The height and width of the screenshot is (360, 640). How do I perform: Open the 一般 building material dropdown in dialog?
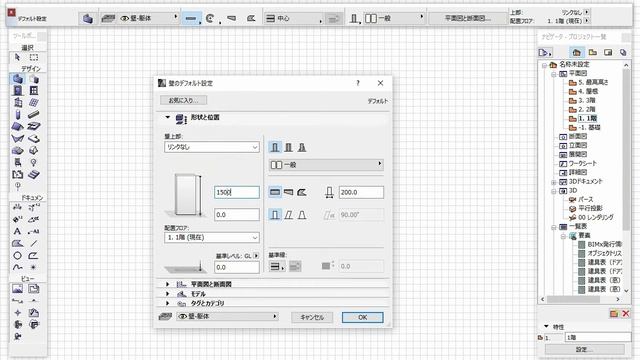tap(326, 164)
